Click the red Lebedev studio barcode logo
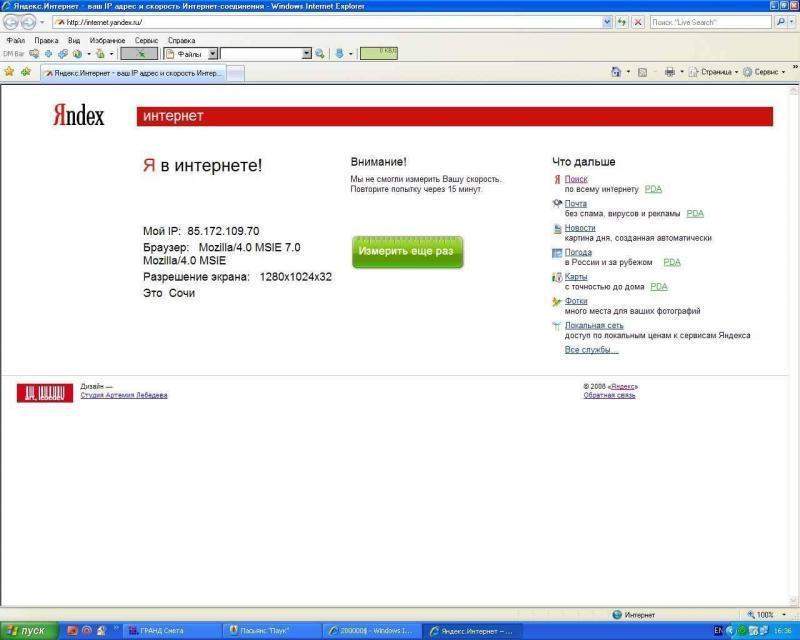The image size is (800, 640). [45, 393]
